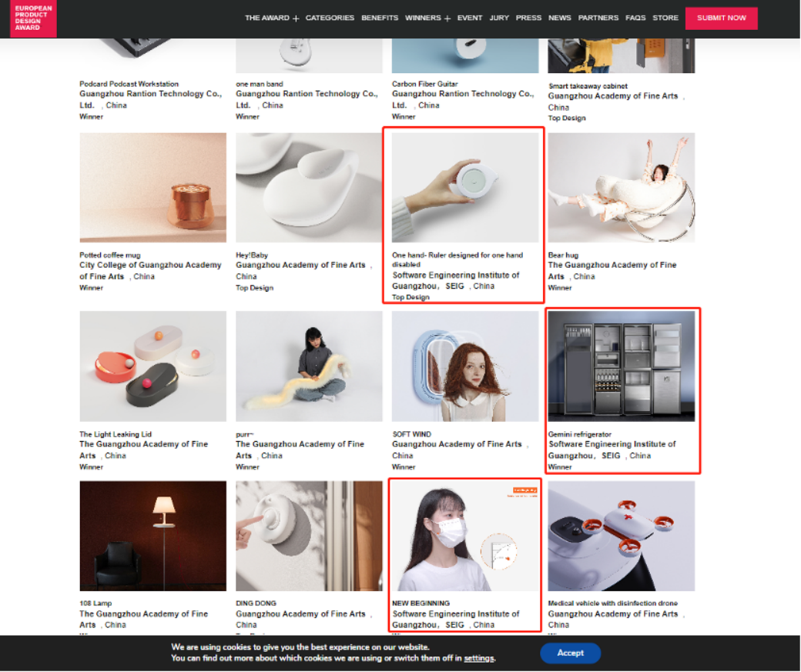The height and width of the screenshot is (672, 801).
Task: Open the Potted coffee mug thumbnail
Action: (152, 188)
